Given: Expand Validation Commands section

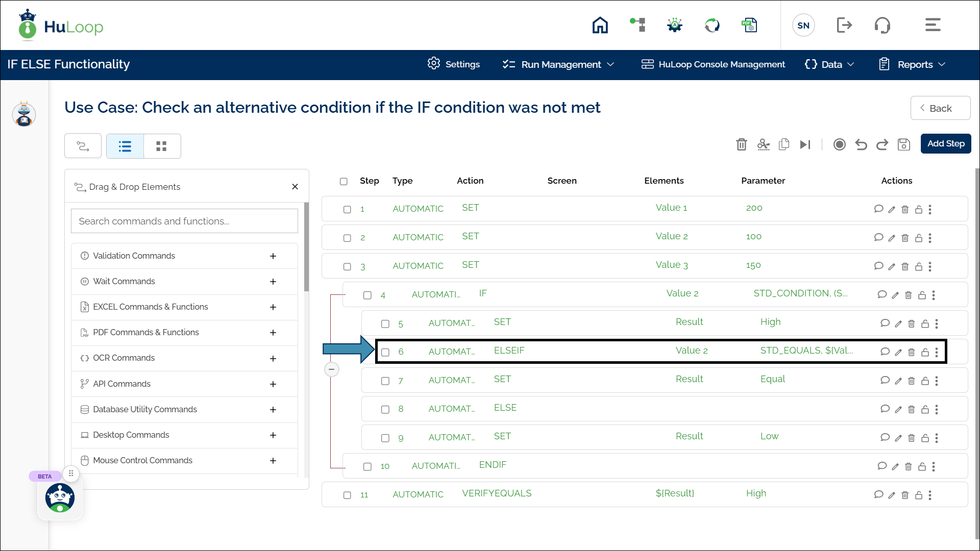Looking at the screenshot, I should [x=273, y=256].
